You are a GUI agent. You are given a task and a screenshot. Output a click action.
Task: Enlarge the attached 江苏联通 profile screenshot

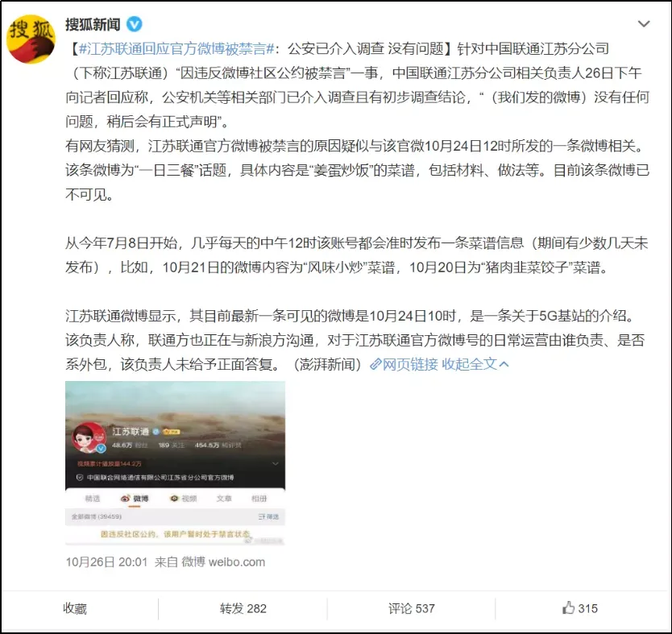175,462
